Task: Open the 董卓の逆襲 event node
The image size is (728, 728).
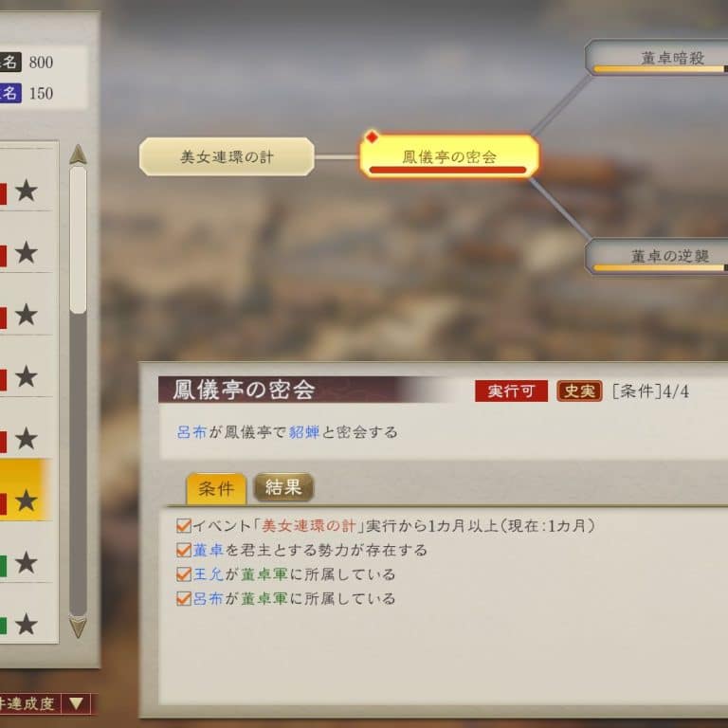Action: click(657, 256)
